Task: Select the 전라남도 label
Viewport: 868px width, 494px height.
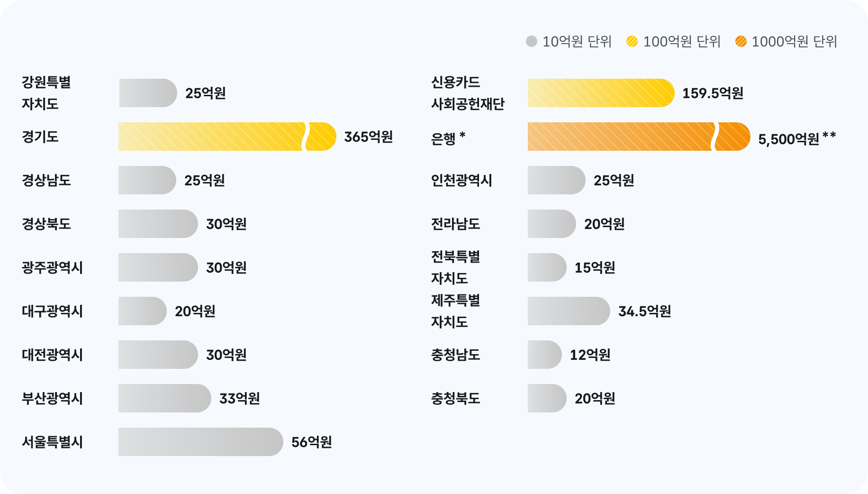Action: tap(455, 224)
